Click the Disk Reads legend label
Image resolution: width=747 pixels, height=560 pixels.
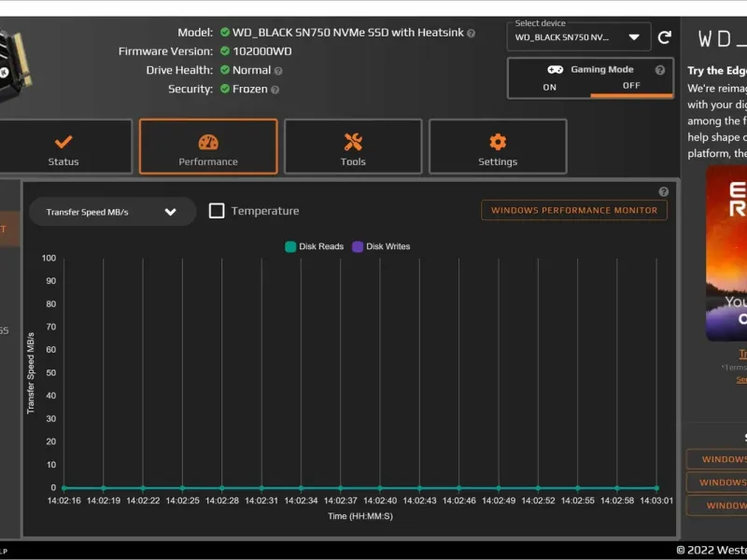point(321,246)
